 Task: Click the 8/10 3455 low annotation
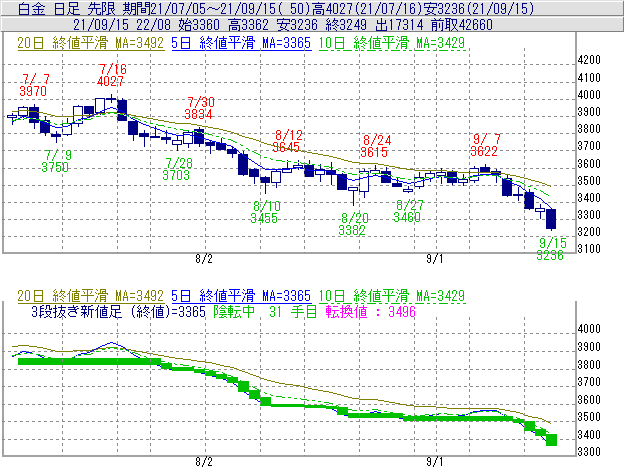(265, 212)
